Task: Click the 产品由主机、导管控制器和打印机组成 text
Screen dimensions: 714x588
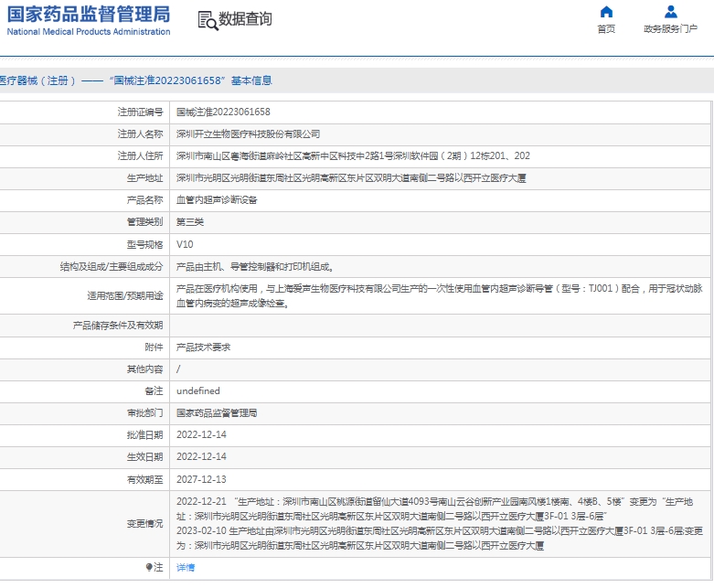Action: [x=254, y=266]
